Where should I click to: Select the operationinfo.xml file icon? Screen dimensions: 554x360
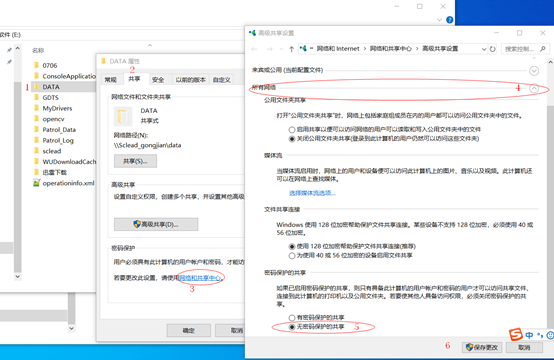[36, 183]
